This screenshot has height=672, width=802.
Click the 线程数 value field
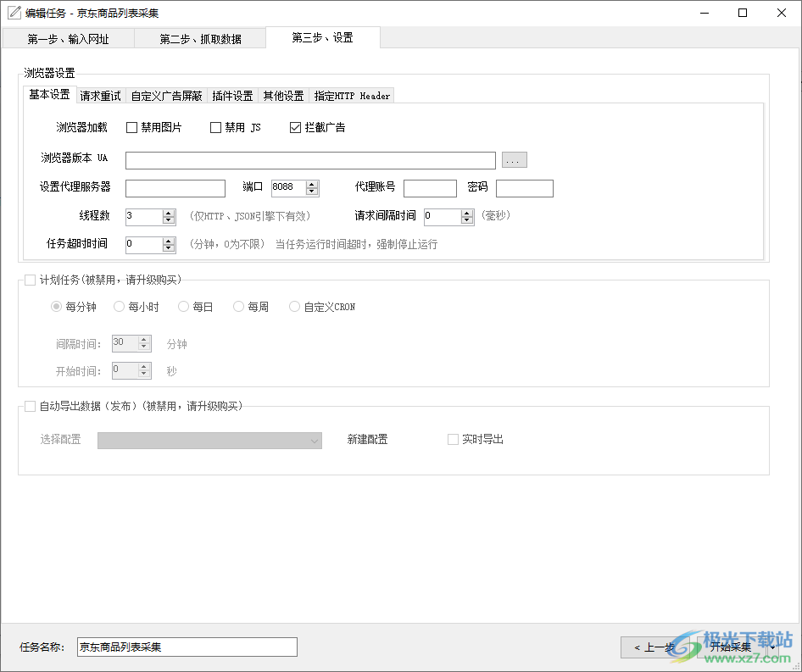[x=144, y=217]
